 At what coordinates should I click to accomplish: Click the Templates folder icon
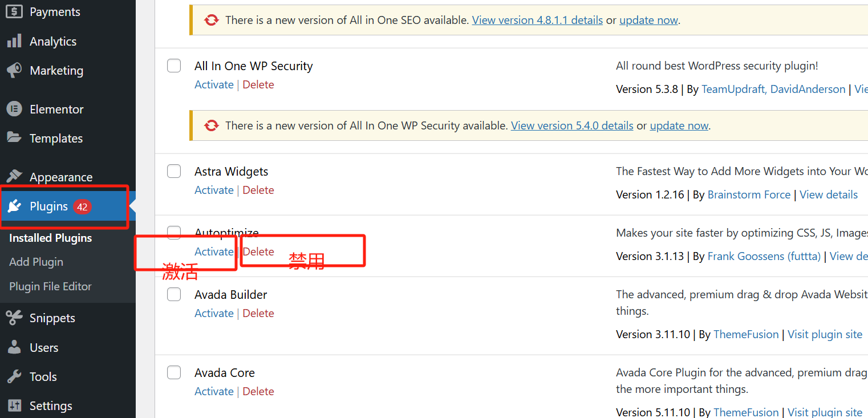(14, 138)
